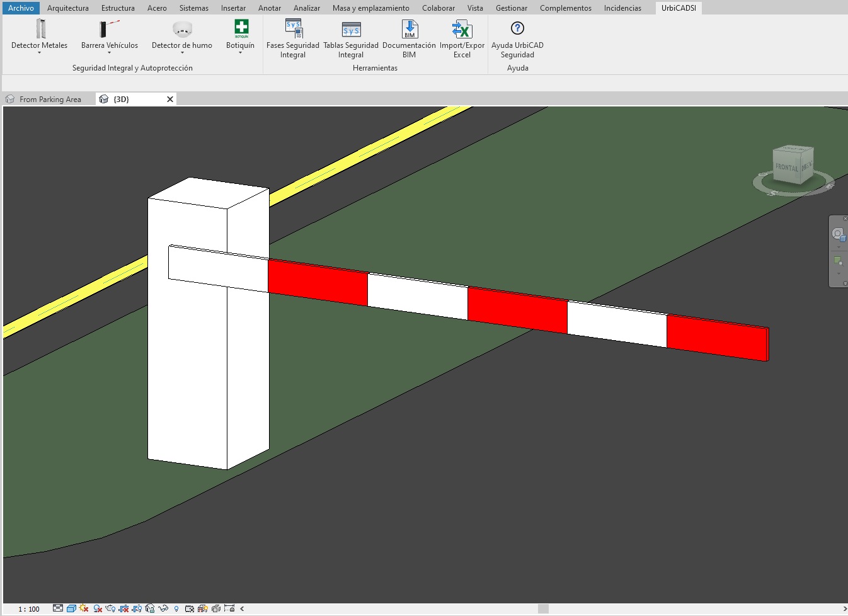Image resolution: width=848 pixels, height=616 pixels.
Task: Toggle shadows in view control bar
Action: click(98, 608)
